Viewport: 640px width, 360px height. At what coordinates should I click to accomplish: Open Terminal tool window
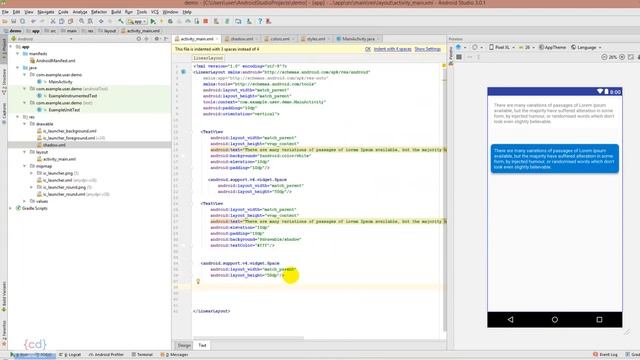click(142, 355)
